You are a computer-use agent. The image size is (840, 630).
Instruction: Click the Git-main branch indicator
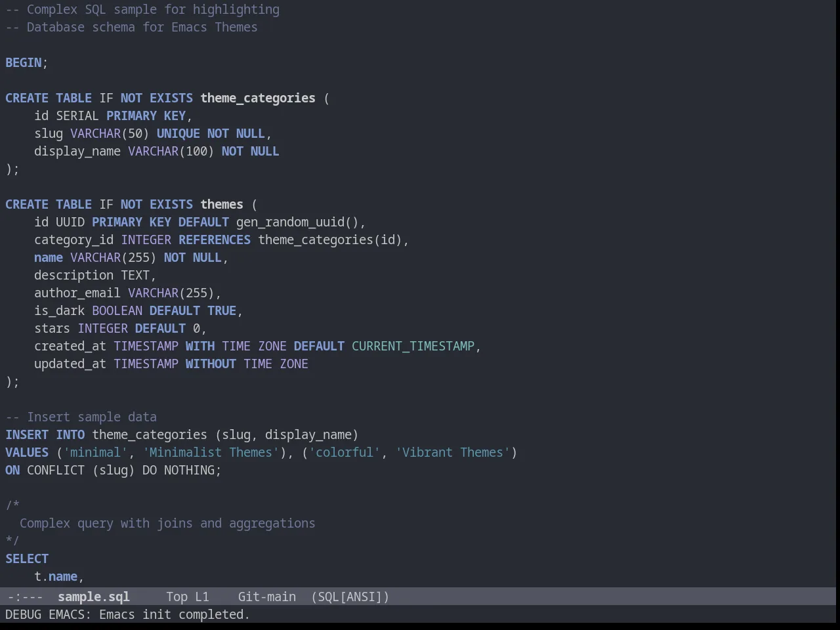[266, 597]
